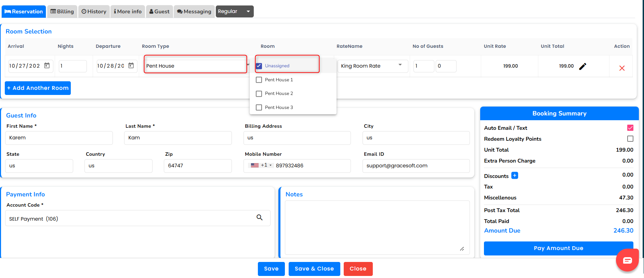This screenshot has width=644, height=278.
Task: Open the departure date calendar picker
Action: pos(131,66)
